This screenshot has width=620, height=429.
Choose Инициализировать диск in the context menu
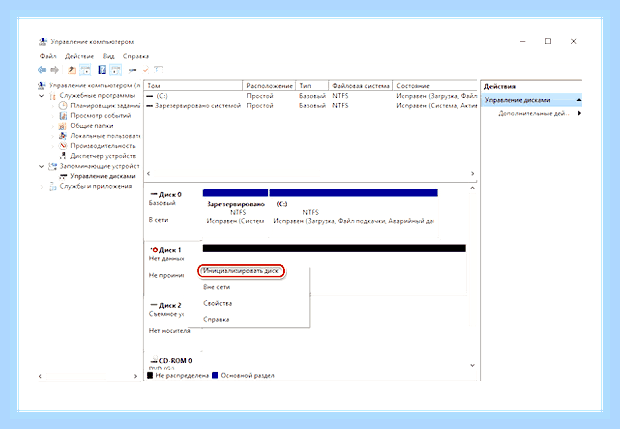tap(241, 271)
